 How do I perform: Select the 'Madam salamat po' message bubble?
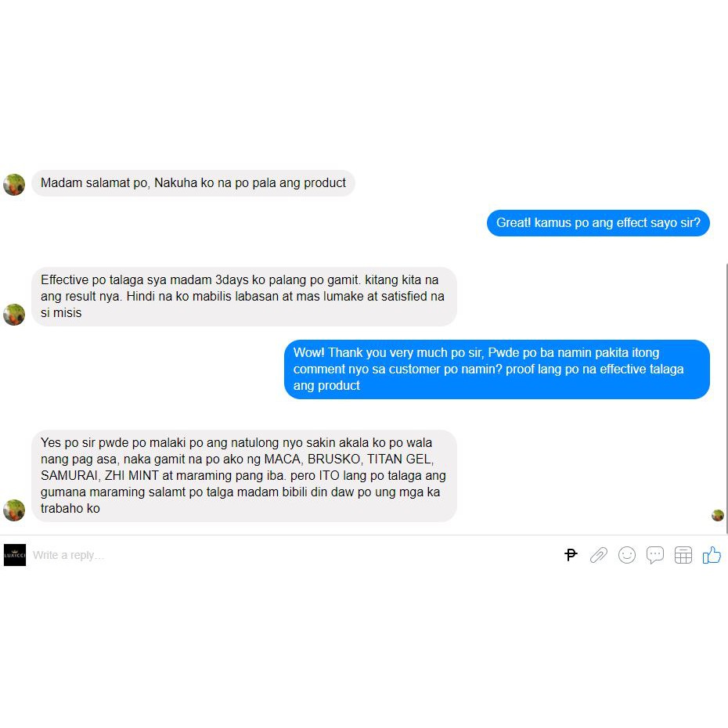click(x=193, y=183)
